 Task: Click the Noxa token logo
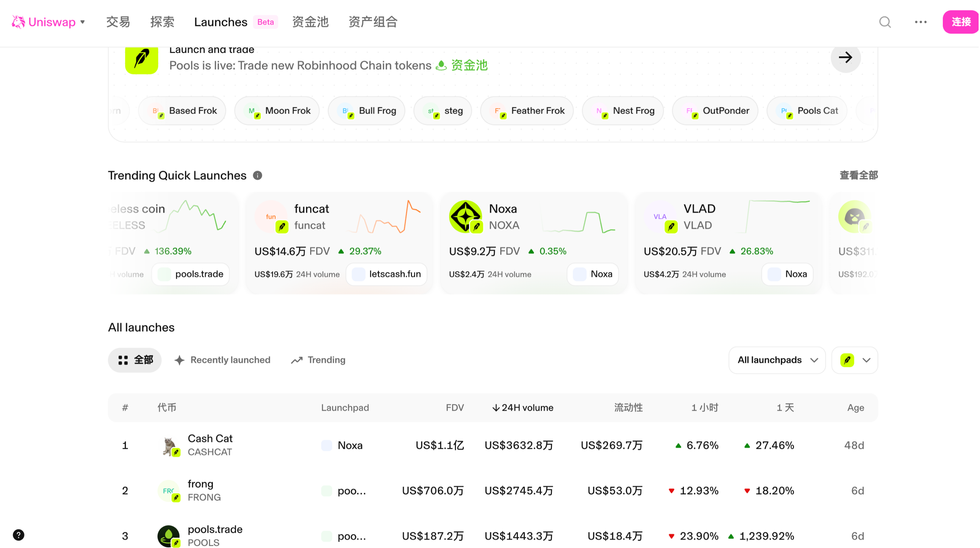coord(466,216)
